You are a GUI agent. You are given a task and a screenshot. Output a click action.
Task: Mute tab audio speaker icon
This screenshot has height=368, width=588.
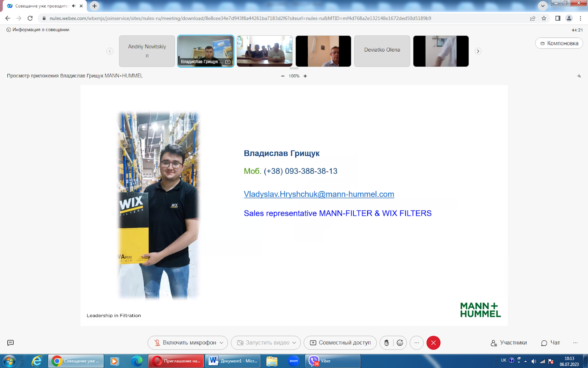coord(73,6)
